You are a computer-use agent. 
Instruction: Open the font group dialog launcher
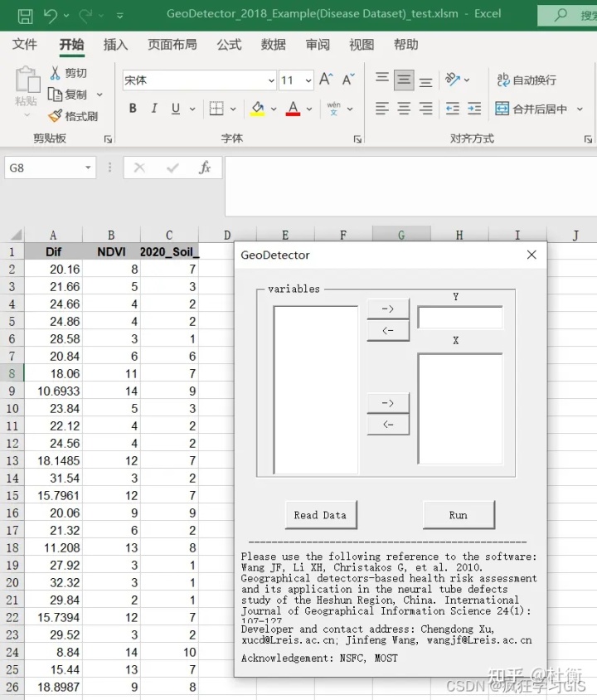click(x=357, y=139)
